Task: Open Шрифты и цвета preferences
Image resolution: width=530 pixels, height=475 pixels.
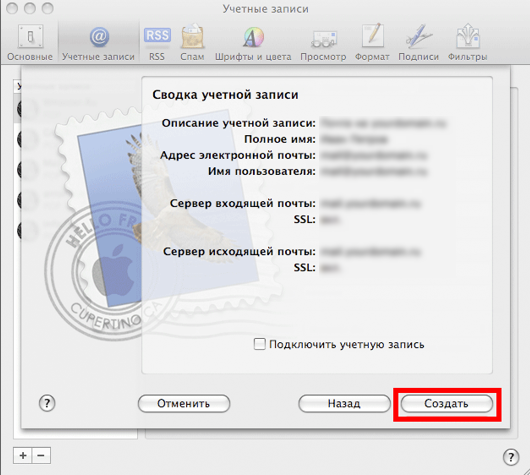Action: (x=253, y=43)
